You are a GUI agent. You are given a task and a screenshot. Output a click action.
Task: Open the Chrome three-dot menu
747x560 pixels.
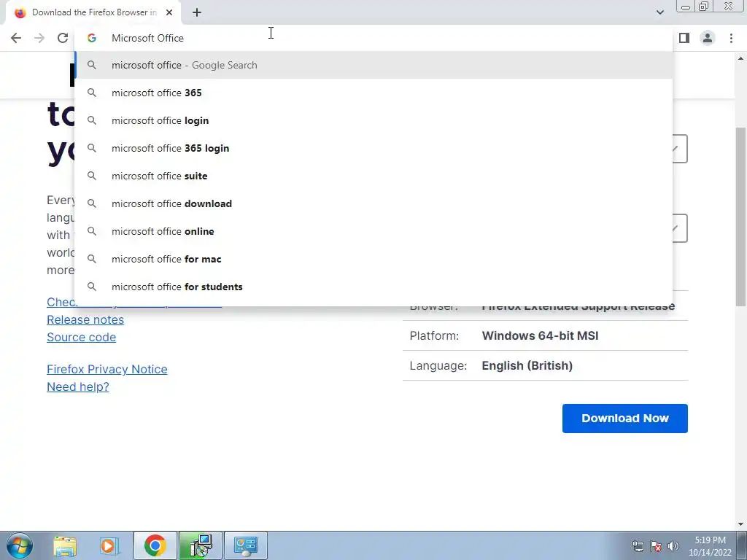(731, 38)
